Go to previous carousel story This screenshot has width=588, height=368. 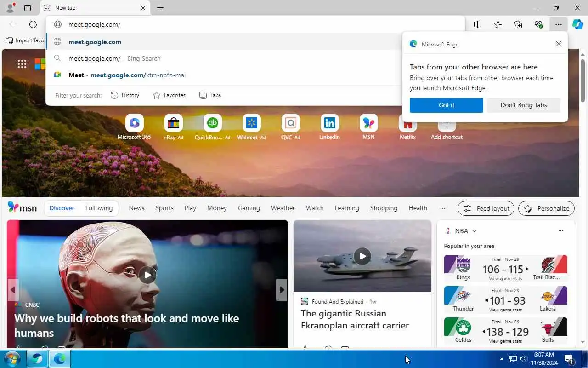(13, 290)
